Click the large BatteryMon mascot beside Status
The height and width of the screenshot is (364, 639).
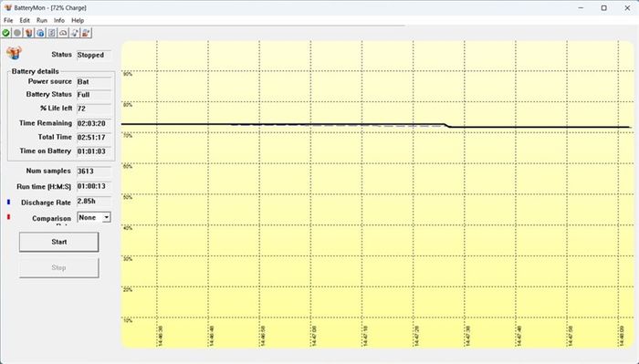click(14, 53)
